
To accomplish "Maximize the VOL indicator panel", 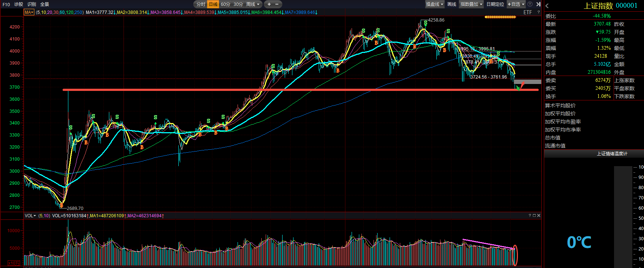I will tap(534, 216).
